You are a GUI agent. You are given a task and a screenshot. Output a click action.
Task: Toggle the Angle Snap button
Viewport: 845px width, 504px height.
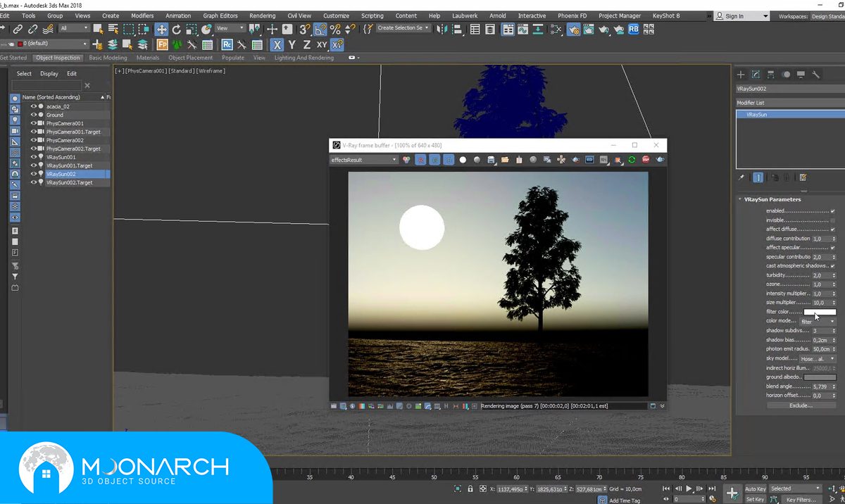click(320, 29)
